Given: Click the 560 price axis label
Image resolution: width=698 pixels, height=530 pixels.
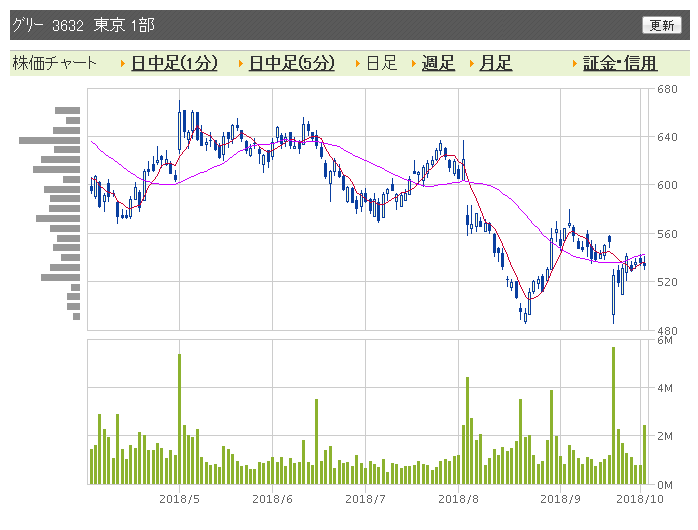Looking at the screenshot, I should pyautogui.click(x=667, y=234).
